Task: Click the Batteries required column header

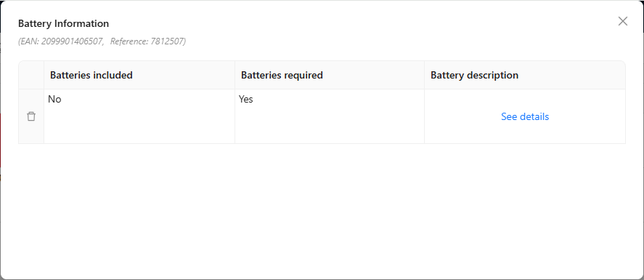Action: tap(330, 75)
